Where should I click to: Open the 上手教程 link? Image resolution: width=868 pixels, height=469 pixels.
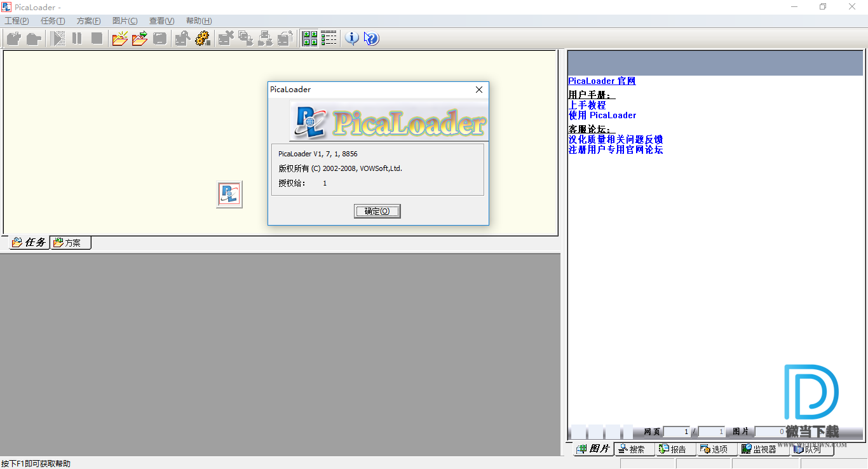click(587, 105)
